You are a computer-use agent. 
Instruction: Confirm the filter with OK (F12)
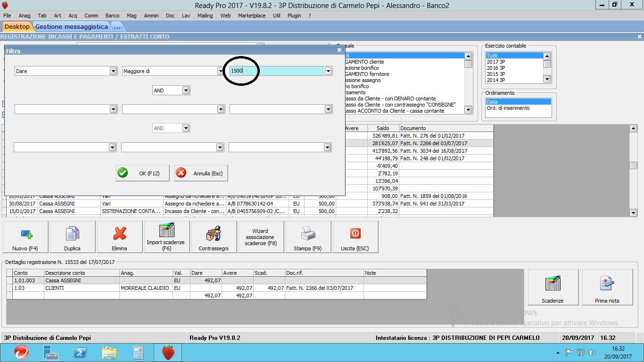[143, 173]
